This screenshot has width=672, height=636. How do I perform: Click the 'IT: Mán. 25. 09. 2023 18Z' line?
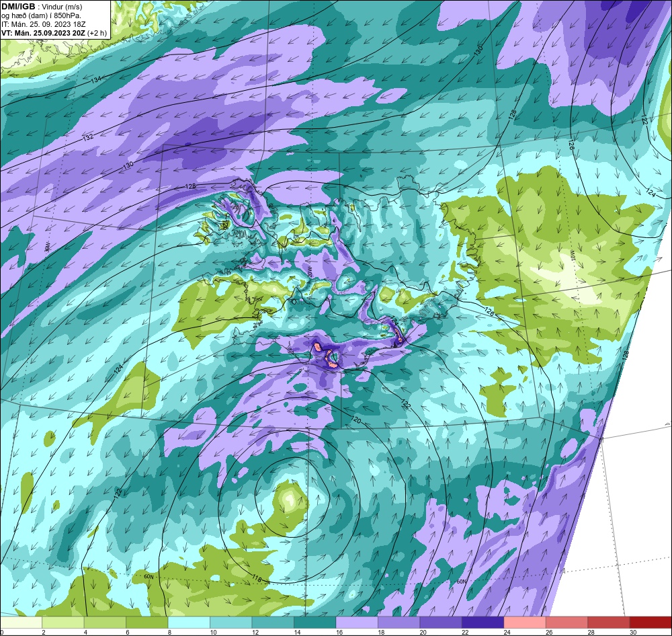pyautogui.click(x=43, y=24)
